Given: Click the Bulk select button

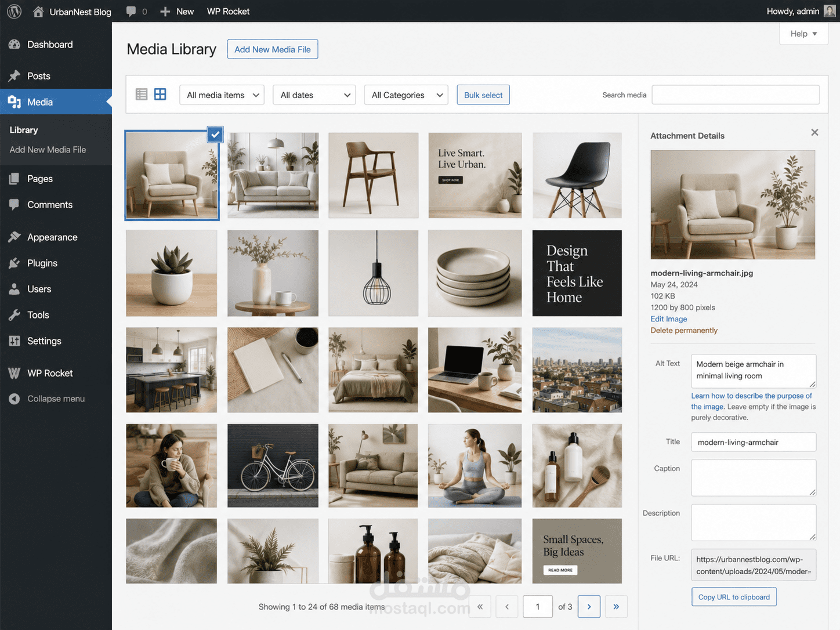Looking at the screenshot, I should tap(483, 95).
